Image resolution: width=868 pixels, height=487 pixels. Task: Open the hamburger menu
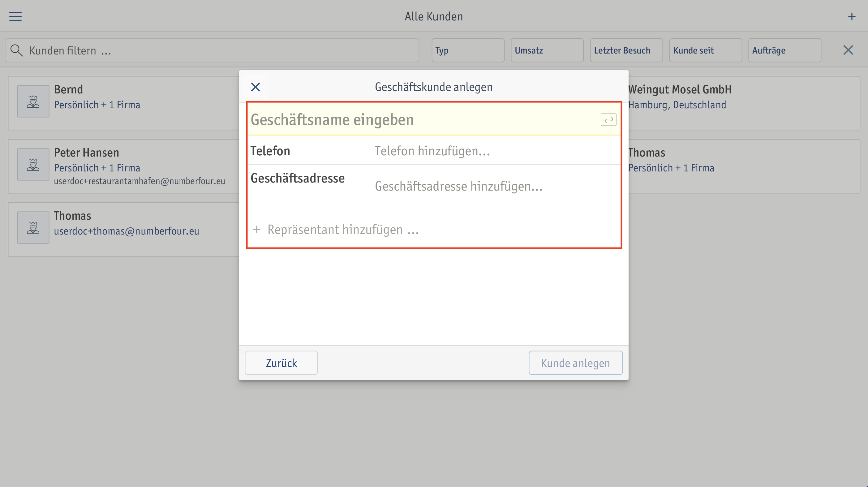point(15,16)
